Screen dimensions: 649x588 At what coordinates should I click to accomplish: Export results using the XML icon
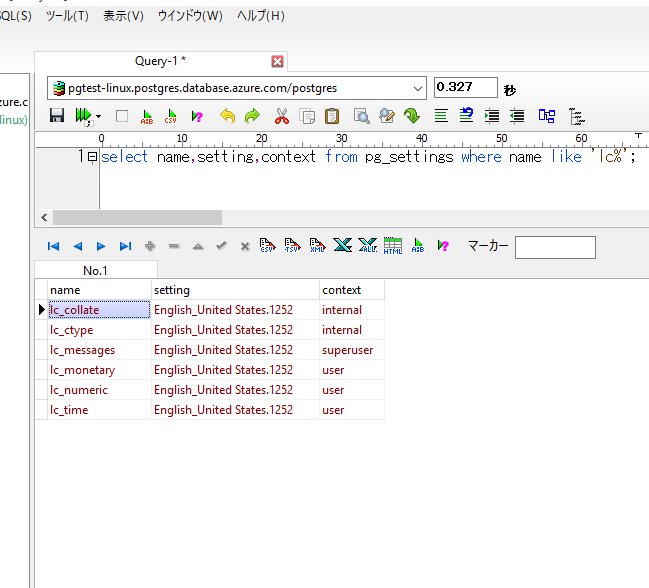(318, 246)
